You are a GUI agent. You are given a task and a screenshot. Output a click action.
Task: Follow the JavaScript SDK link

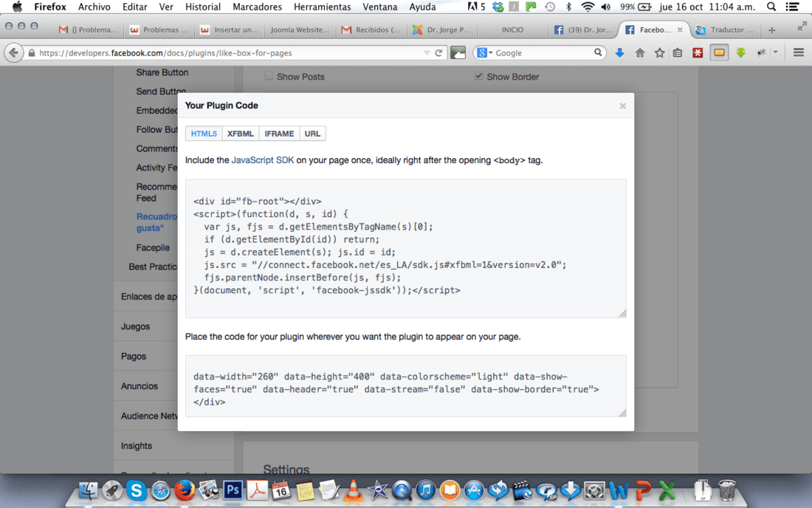pos(263,160)
